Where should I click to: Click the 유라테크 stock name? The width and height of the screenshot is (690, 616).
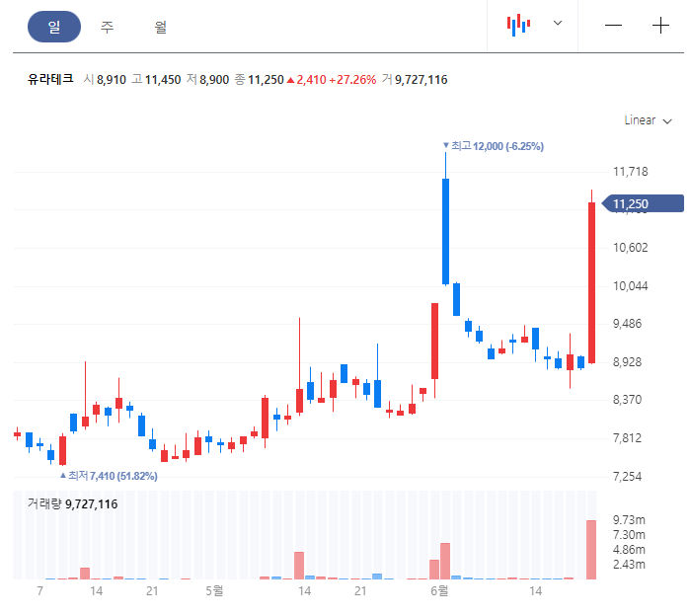pyautogui.click(x=50, y=79)
